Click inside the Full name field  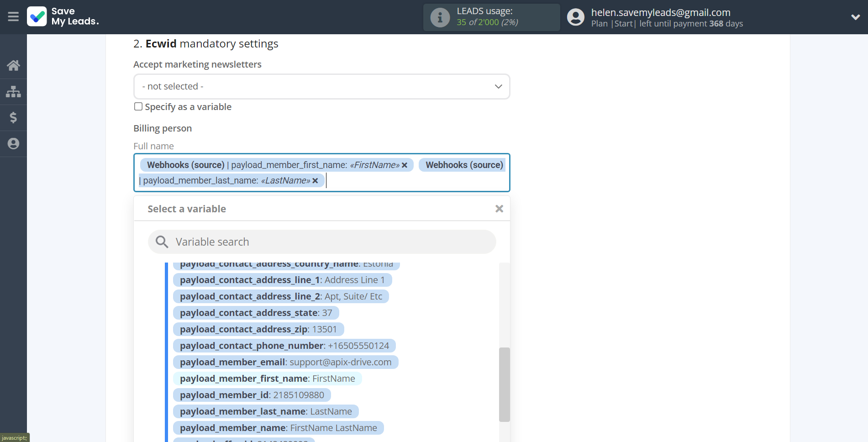coord(321,173)
